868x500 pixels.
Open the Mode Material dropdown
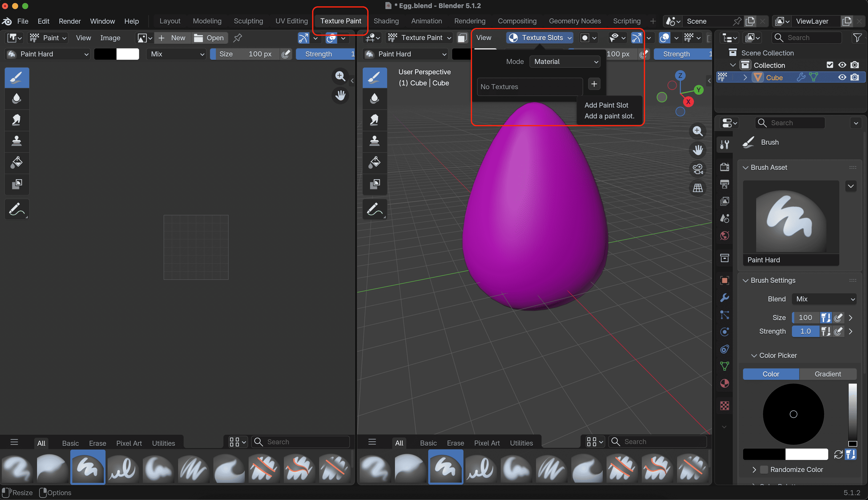(565, 62)
